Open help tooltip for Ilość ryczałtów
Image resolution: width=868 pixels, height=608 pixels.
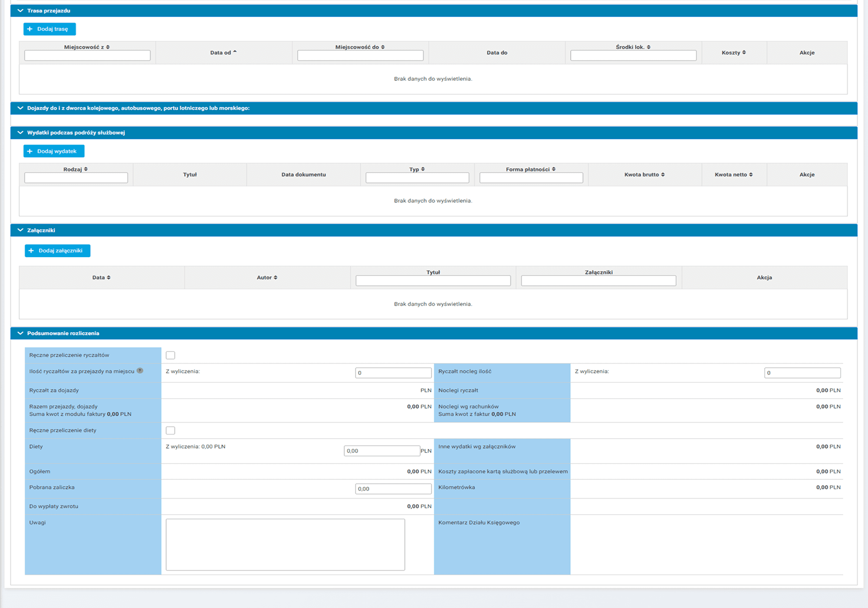point(140,370)
